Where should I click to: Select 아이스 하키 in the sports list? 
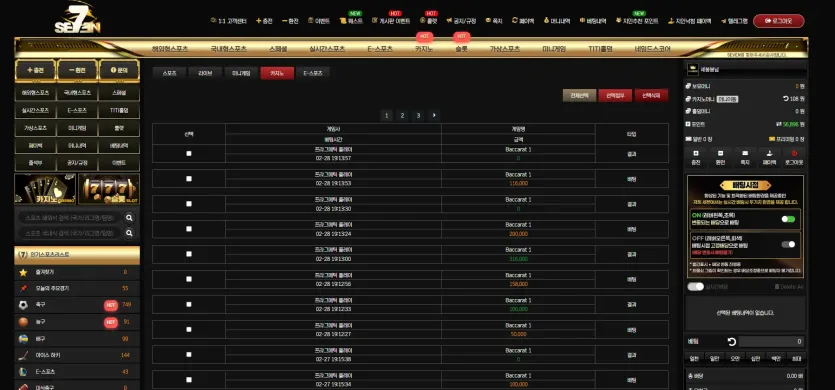[77, 355]
